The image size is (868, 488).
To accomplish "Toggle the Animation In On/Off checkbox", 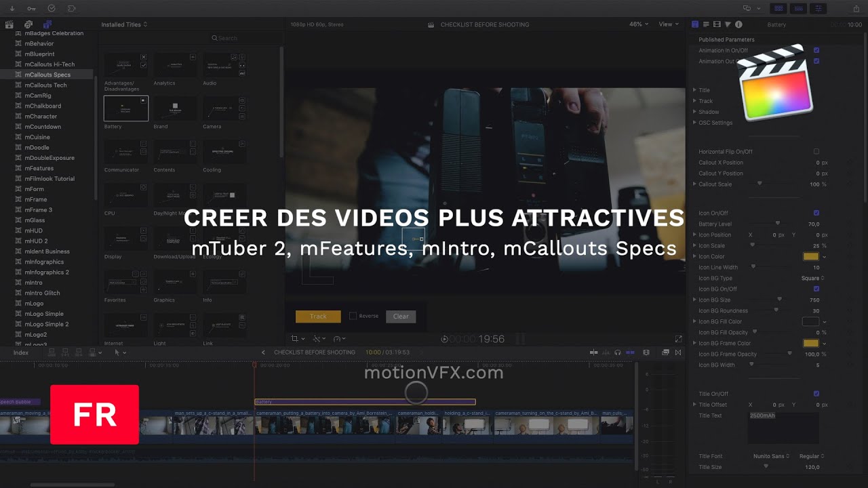I will click(x=816, y=50).
